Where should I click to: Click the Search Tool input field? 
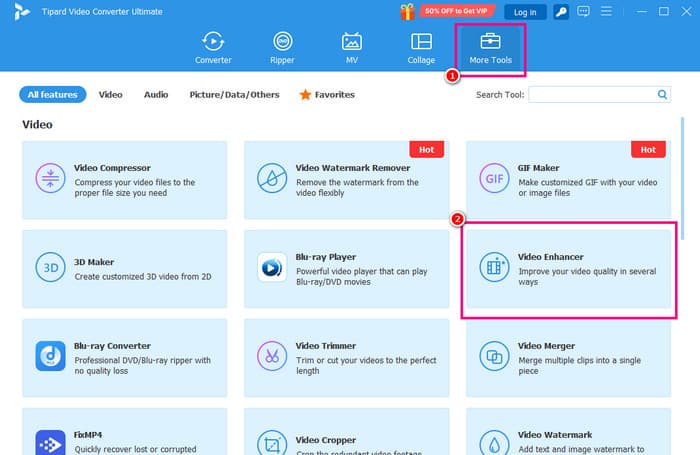[x=591, y=95]
